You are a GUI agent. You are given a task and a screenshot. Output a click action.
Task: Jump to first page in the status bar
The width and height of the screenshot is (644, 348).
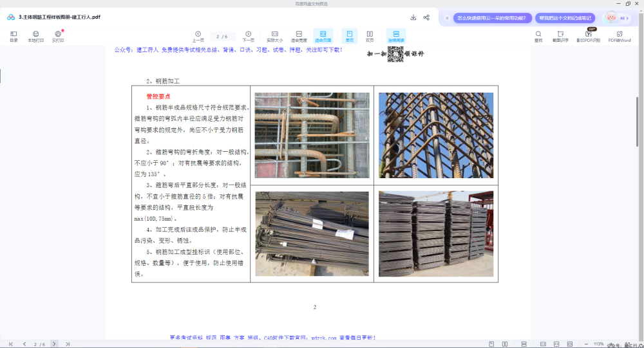click(x=11, y=344)
